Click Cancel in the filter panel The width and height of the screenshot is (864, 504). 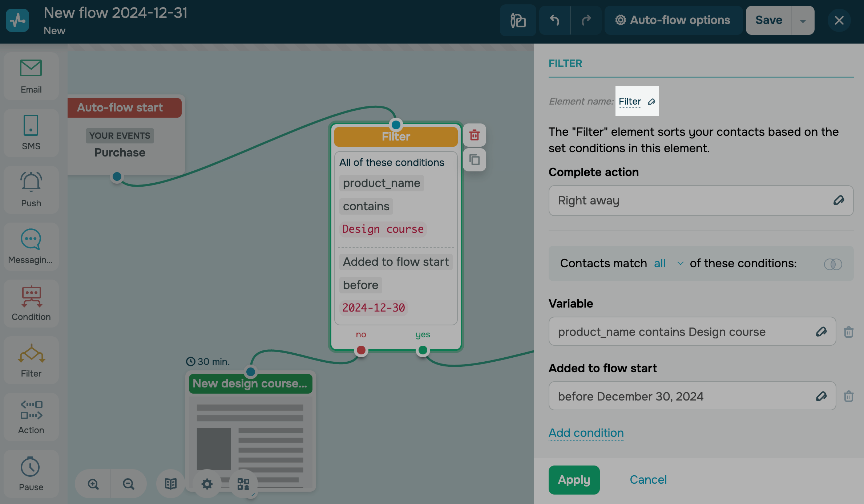pos(648,480)
